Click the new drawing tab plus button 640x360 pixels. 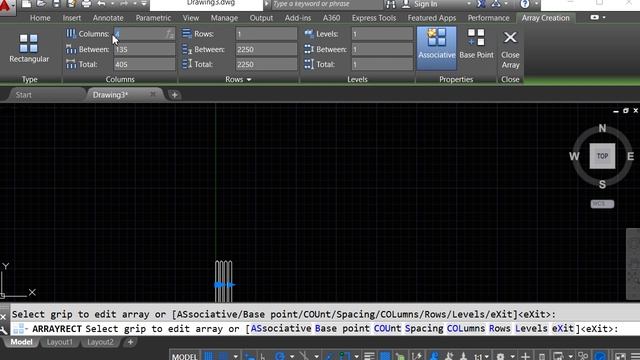point(174,95)
